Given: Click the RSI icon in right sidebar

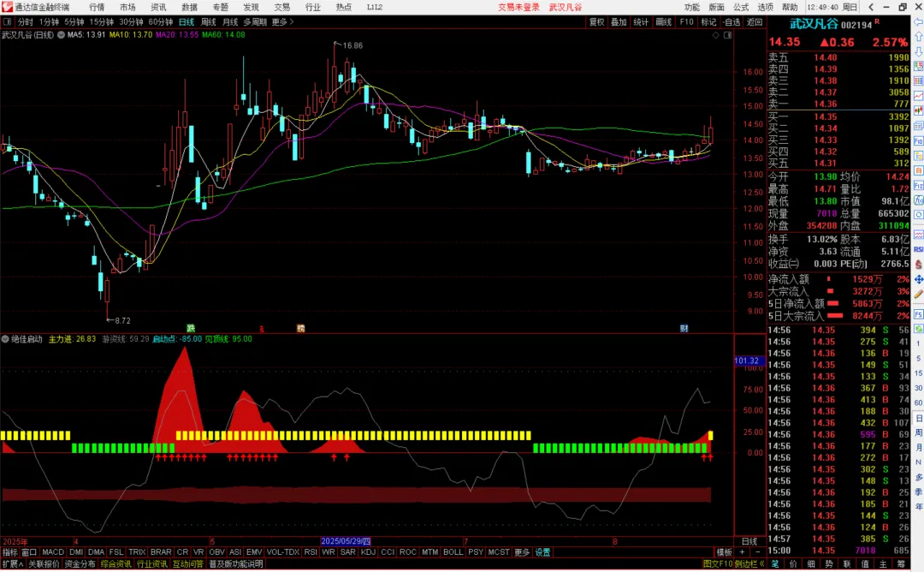Looking at the screenshot, I should (918, 249).
